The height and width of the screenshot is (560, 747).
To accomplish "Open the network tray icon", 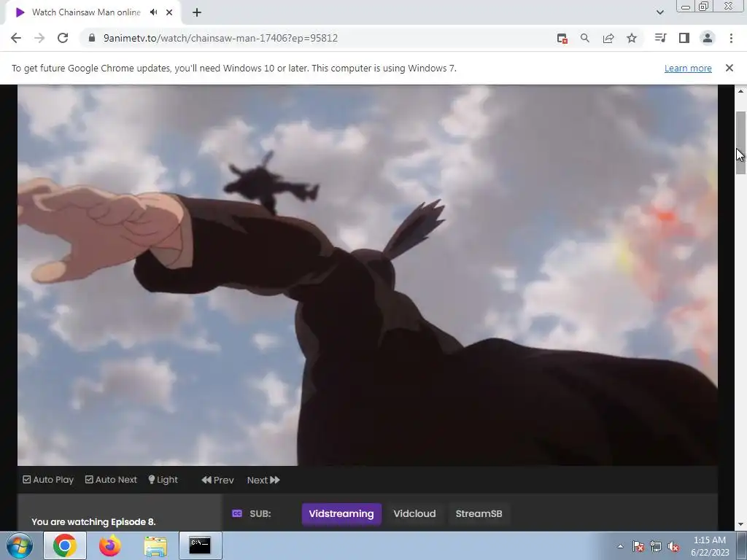I will pyautogui.click(x=656, y=546).
